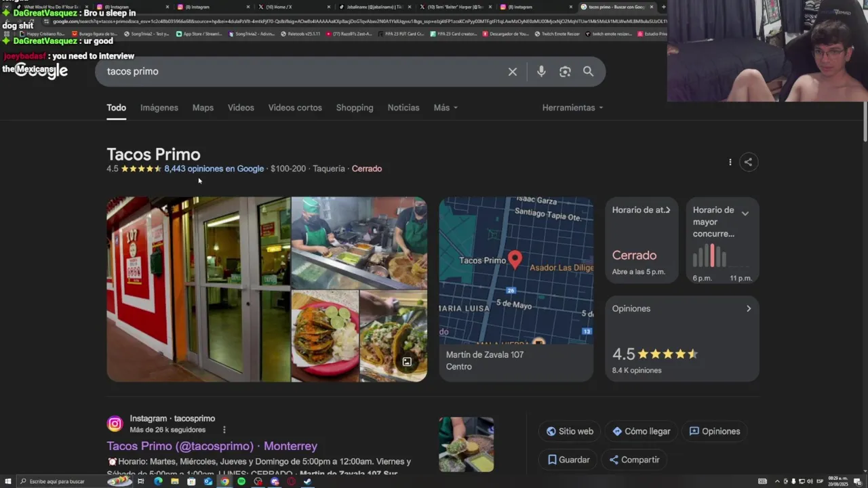Click the Taquería category text

coord(329,169)
